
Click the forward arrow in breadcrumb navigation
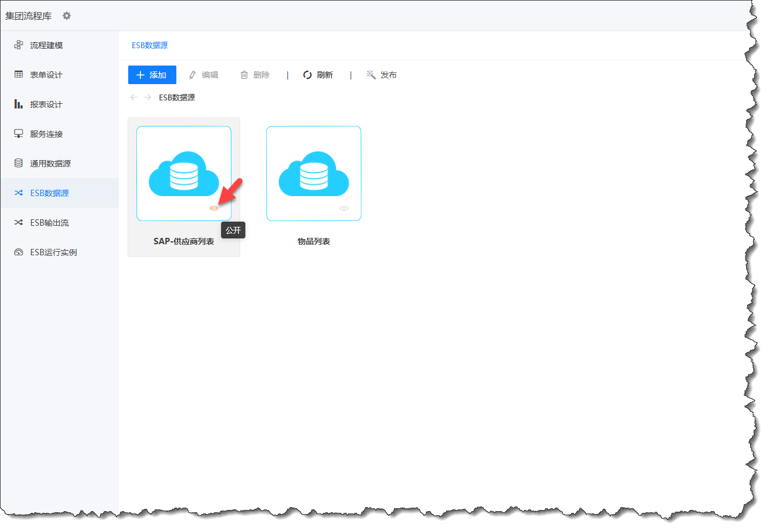click(147, 97)
